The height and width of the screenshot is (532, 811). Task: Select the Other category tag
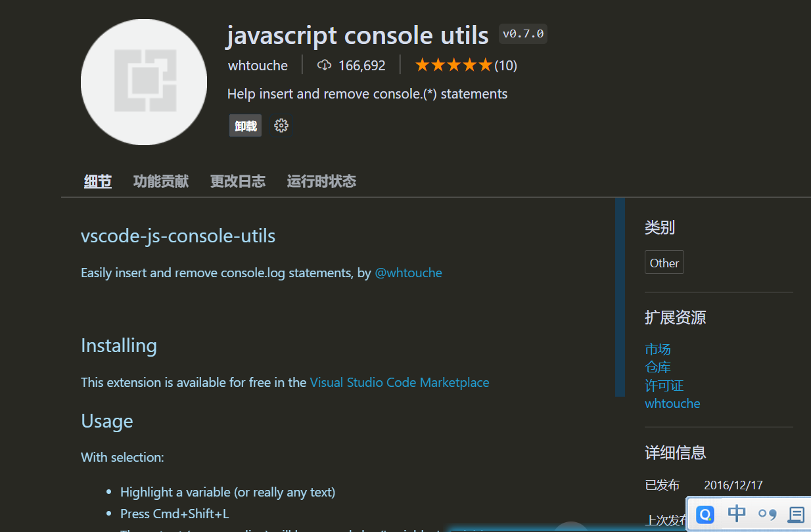point(664,263)
